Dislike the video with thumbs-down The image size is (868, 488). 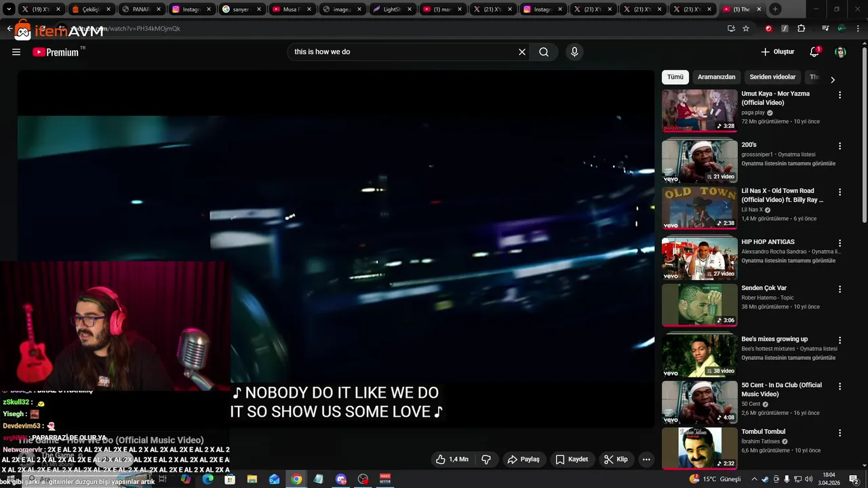click(x=486, y=460)
